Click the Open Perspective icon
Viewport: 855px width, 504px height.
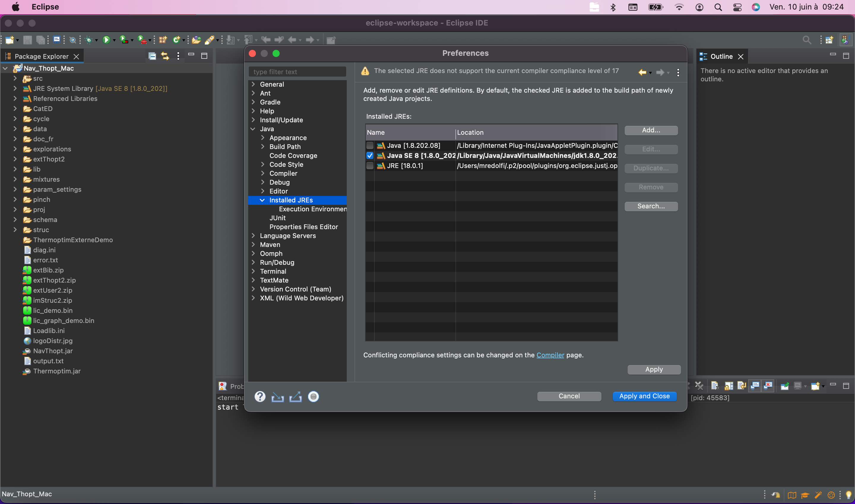tap(829, 40)
